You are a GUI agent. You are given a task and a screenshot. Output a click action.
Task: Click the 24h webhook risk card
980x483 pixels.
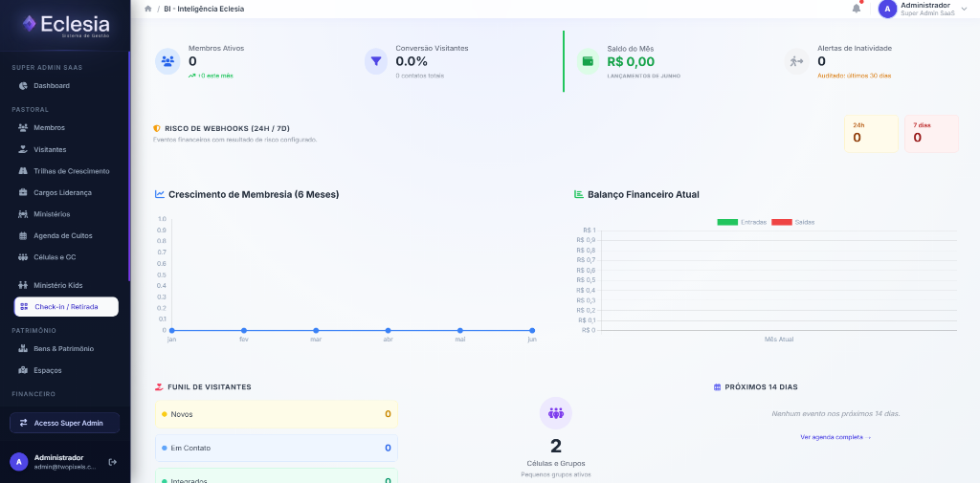(871, 134)
